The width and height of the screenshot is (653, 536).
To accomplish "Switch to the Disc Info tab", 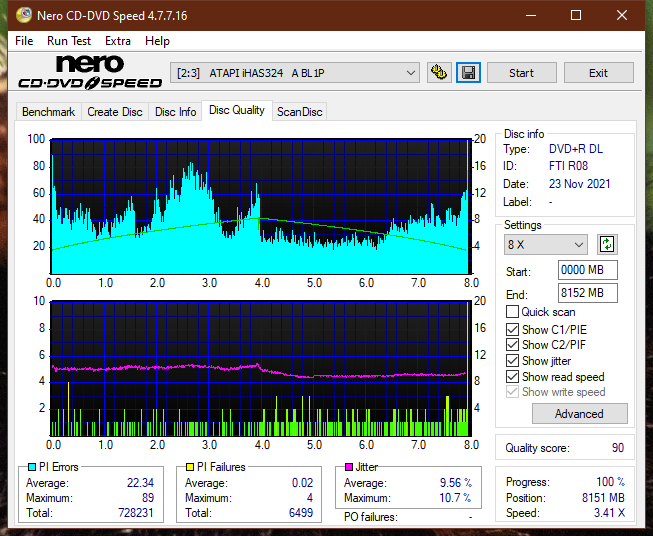I will point(175,112).
